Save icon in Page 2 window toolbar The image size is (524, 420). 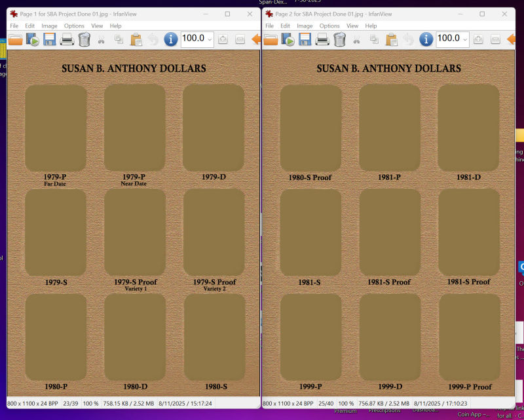pos(305,39)
